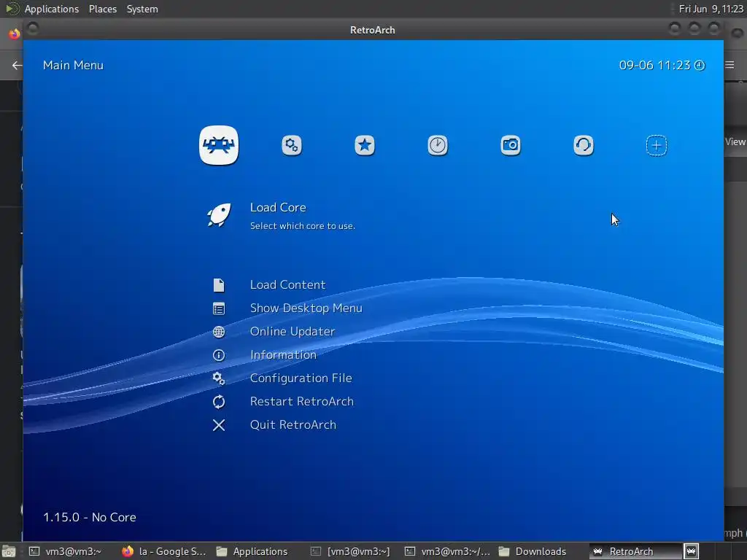Click the RetroArch window title bar
Viewport: 747px width, 560px height.
click(x=373, y=30)
